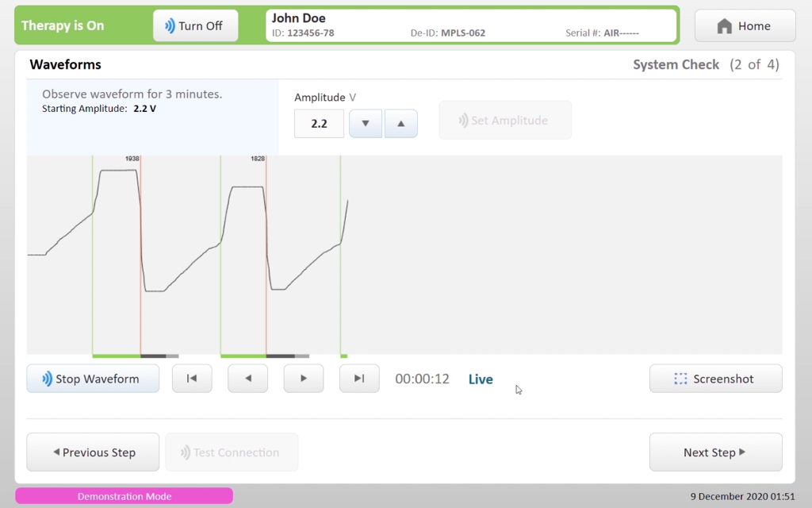Increase amplitude with up arrow
The width and height of the screenshot is (812, 508).
[400, 123]
